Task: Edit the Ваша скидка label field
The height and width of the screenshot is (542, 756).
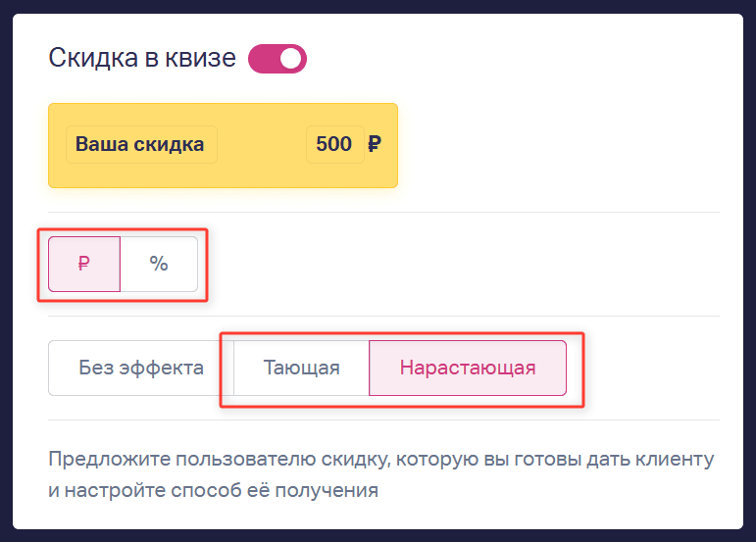Action: [x=141, y=144]
